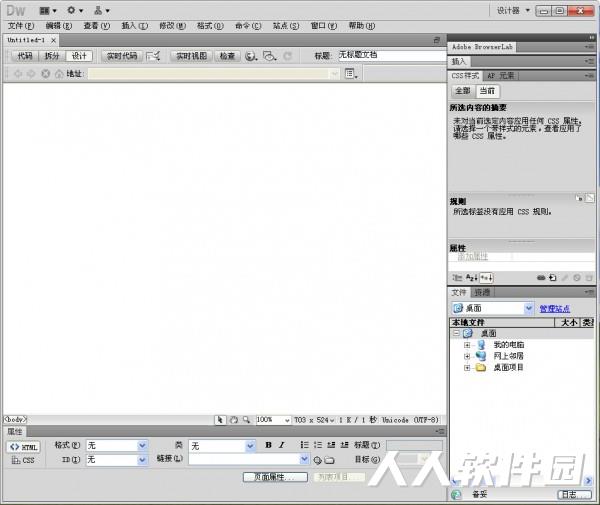Click the Log button in Files panel
Viewport: 600px width, 505px height.
tap(574, 494)
